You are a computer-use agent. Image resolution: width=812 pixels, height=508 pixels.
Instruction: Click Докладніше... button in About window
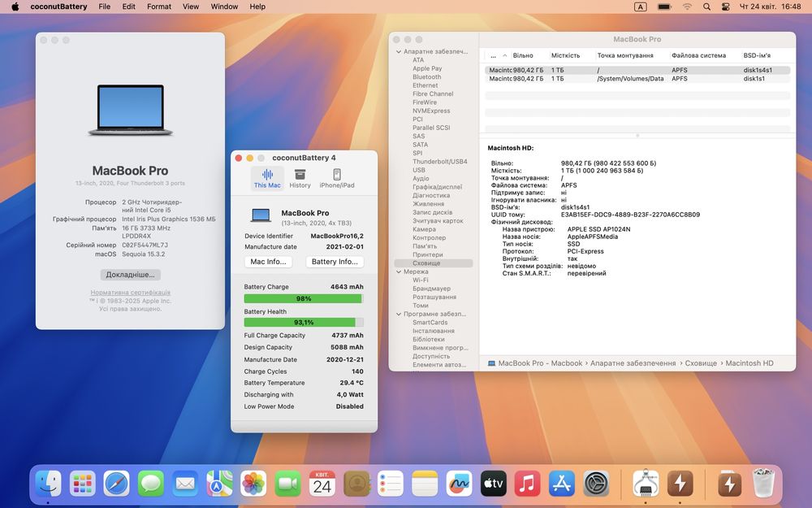[131, 275]
